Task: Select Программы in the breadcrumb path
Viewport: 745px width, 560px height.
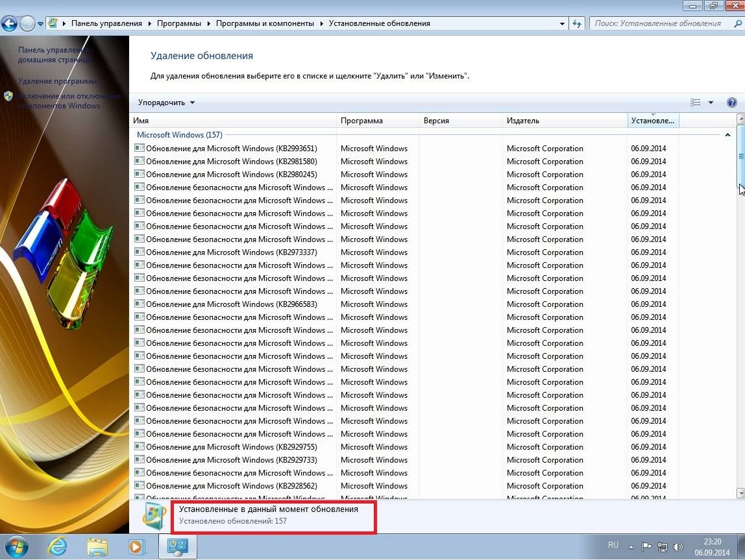Action: point(178,23)
